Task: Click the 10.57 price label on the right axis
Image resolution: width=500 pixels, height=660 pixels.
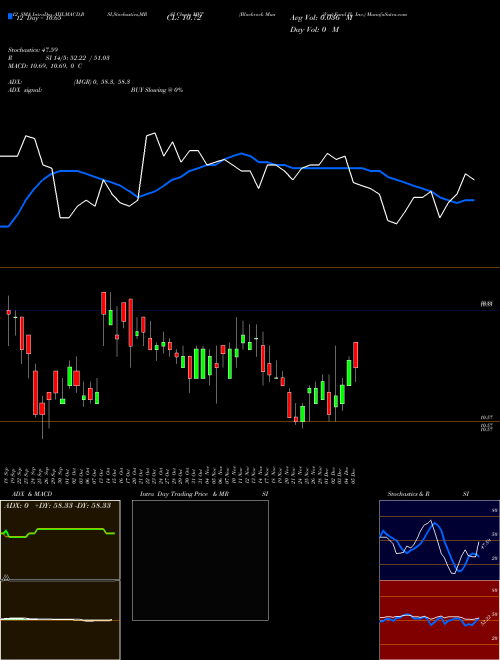Action: [x=486, y=417]
